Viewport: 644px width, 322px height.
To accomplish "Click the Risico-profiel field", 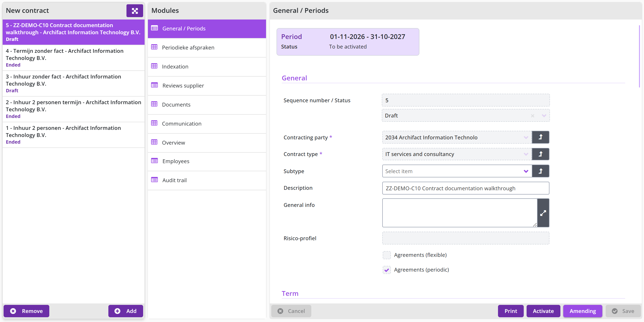I will tap(466, 238).
